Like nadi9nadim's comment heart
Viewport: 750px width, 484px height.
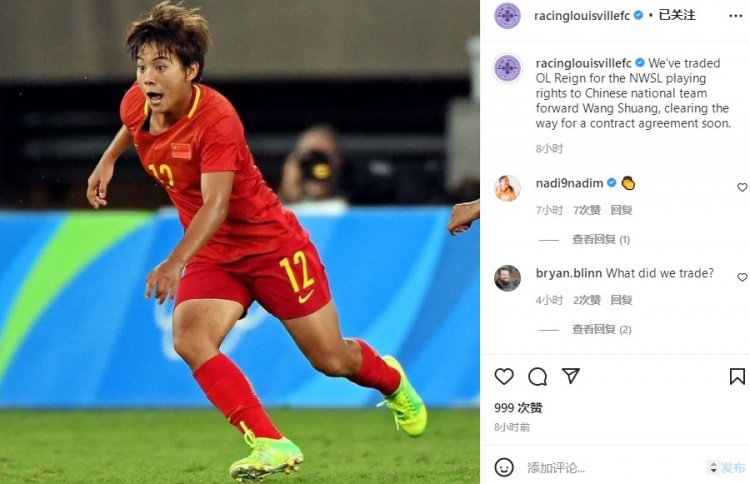742,187
